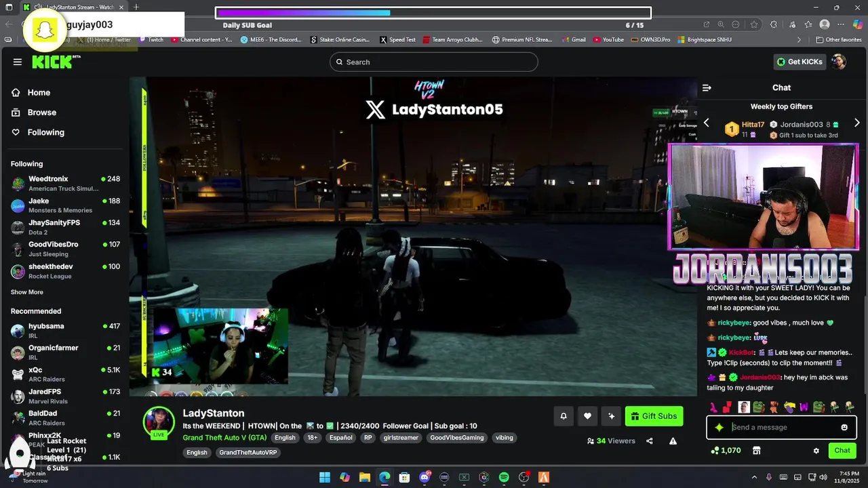Click the share stream icon
Viewport: 868px width, 488px height.
click(650, 441)
